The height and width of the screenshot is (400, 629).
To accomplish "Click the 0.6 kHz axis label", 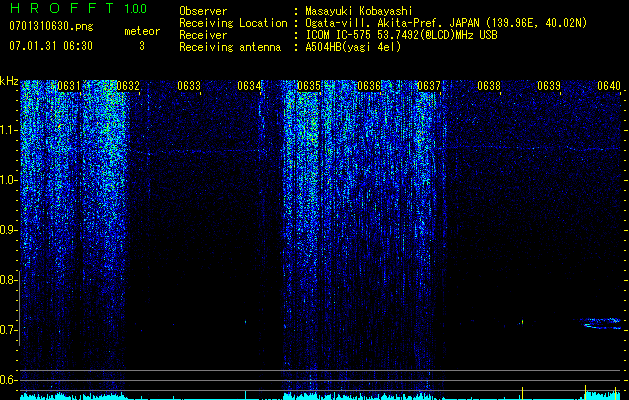I will click(x=8, y=380).
